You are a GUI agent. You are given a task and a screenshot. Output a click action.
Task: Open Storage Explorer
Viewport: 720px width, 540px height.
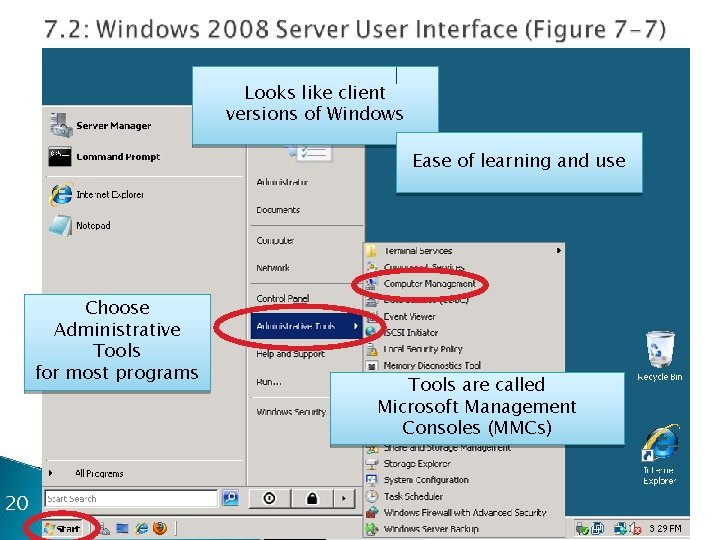[x=417, y=464]
